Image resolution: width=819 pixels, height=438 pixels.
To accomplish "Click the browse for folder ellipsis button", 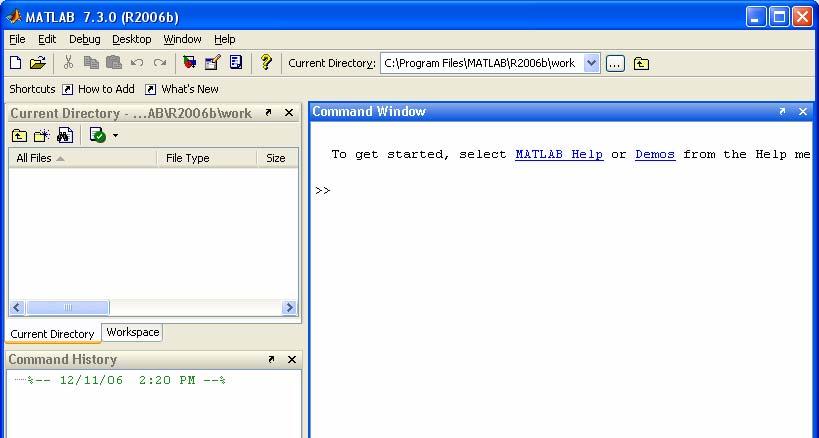I will [615, 64].
